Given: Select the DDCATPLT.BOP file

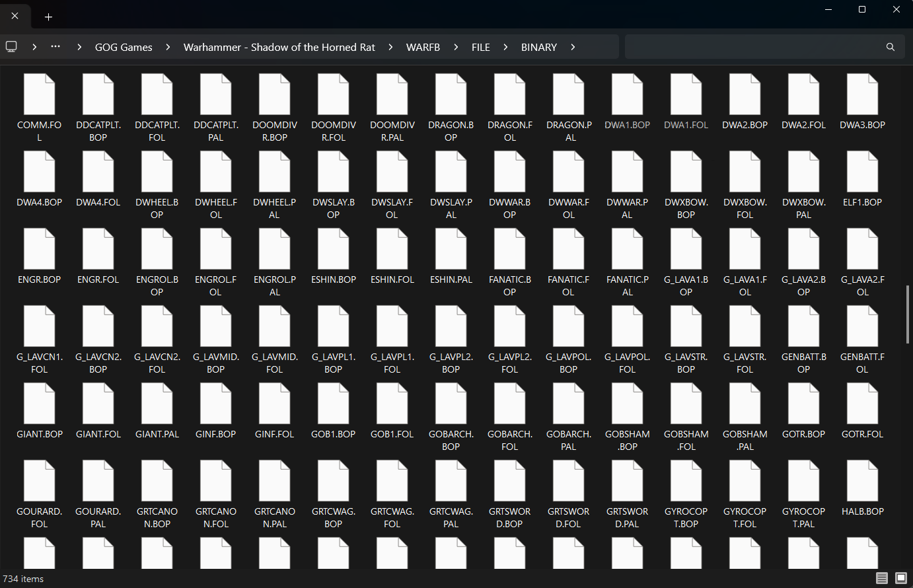Looking at the screenshot, I should coord(98,108).
